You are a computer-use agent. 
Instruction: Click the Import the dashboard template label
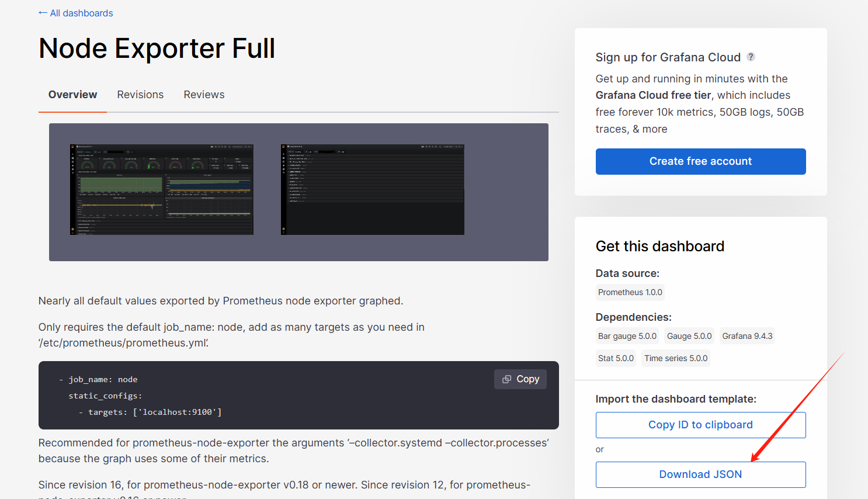[676, 399]
